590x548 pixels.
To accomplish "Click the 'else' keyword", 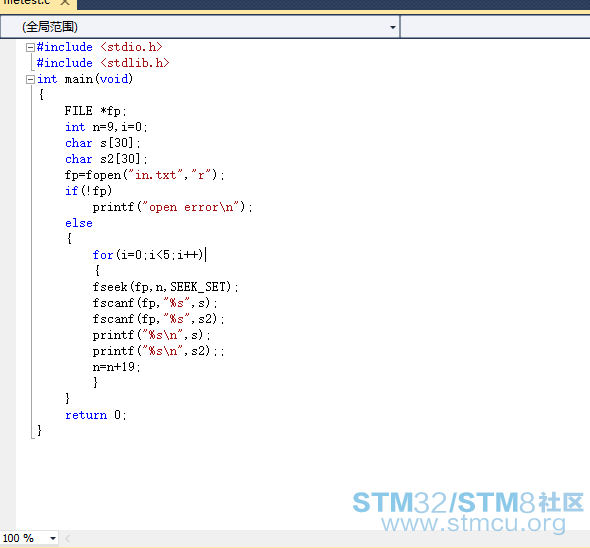I will point(79,223).
